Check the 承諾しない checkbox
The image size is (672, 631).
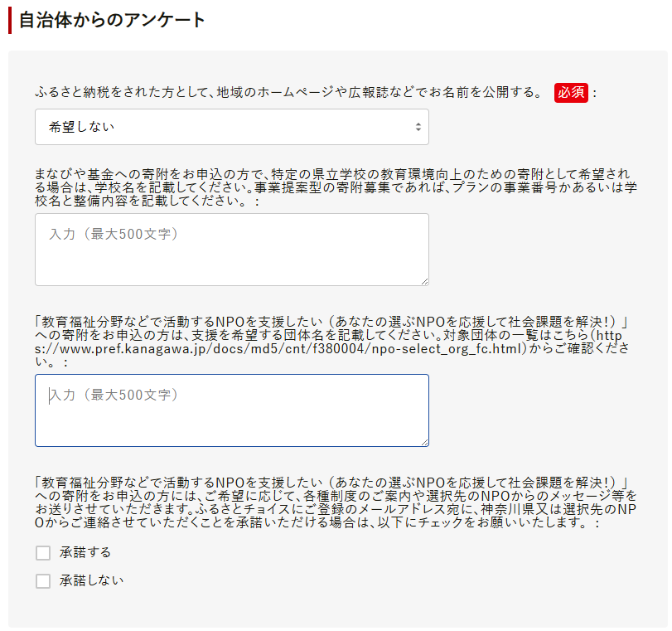point(43,581)
